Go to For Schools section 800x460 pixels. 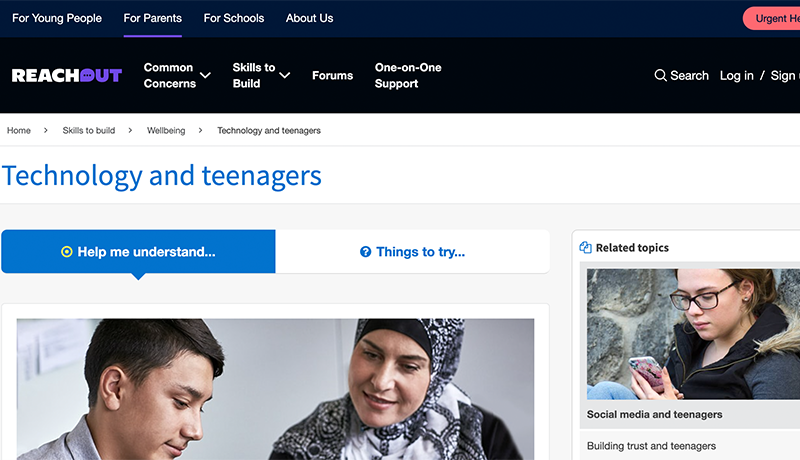tap(234, 18)
